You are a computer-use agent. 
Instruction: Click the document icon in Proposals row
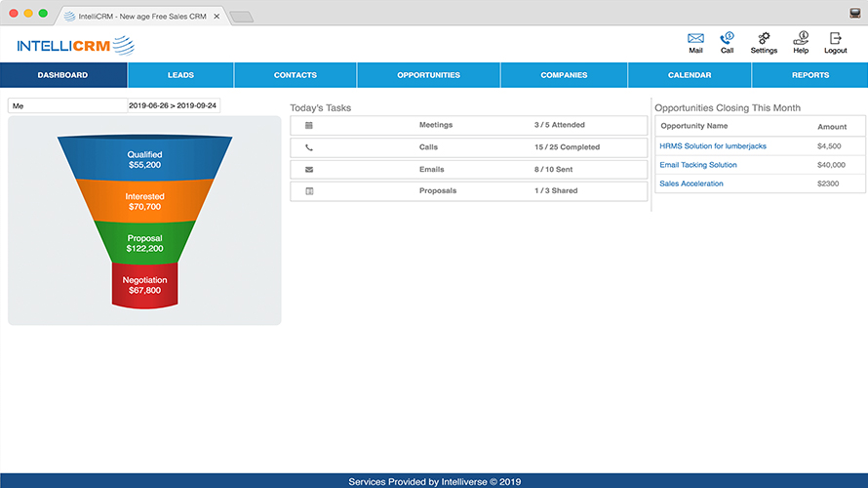[x=309, y=191]
